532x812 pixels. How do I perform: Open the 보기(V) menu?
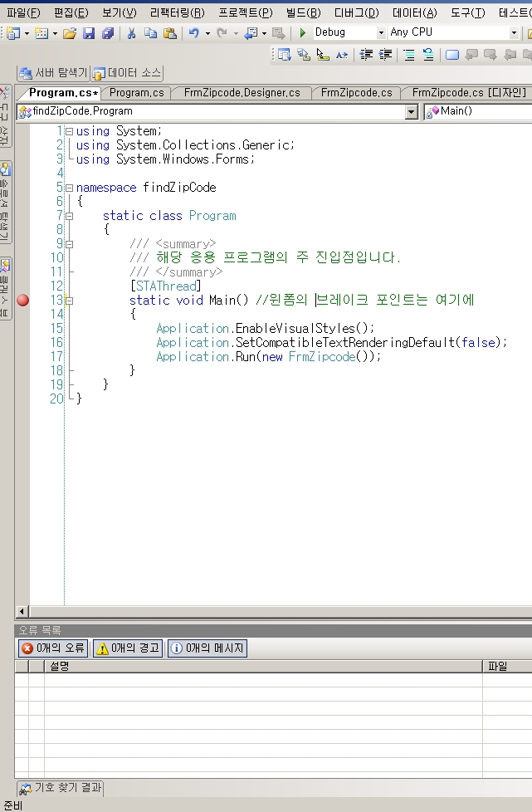[119, 13]
